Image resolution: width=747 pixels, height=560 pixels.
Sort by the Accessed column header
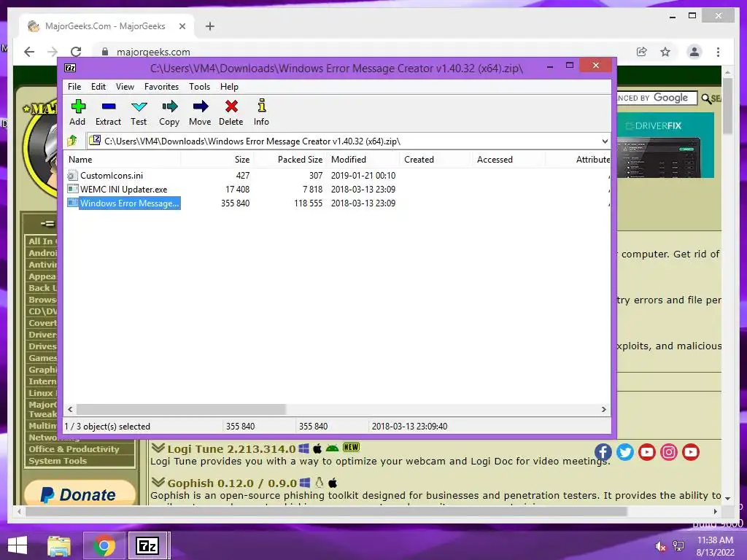tap(508, 160)
